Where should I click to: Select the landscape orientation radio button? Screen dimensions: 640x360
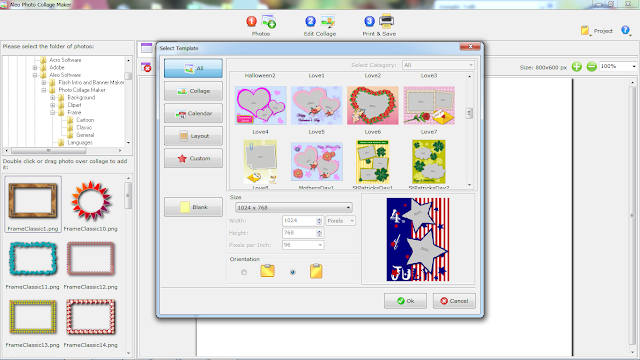pyautogui.click(x=244, y=272)
